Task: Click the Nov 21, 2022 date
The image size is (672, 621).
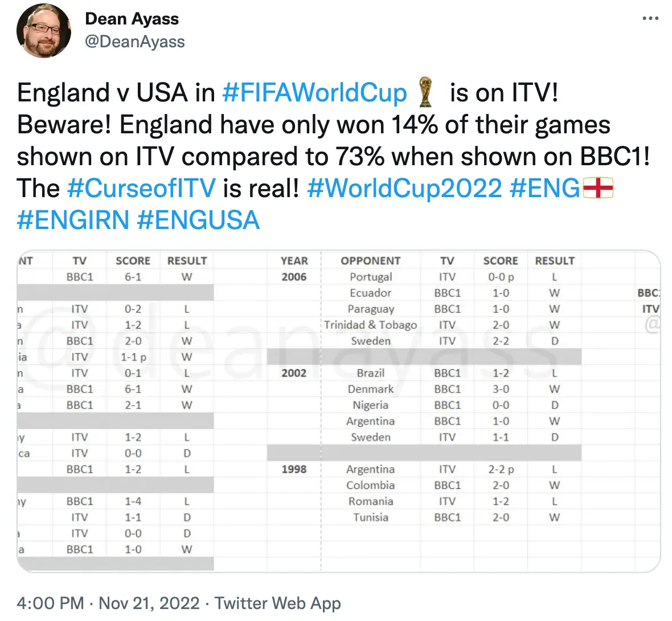Action: coord(149,603)
